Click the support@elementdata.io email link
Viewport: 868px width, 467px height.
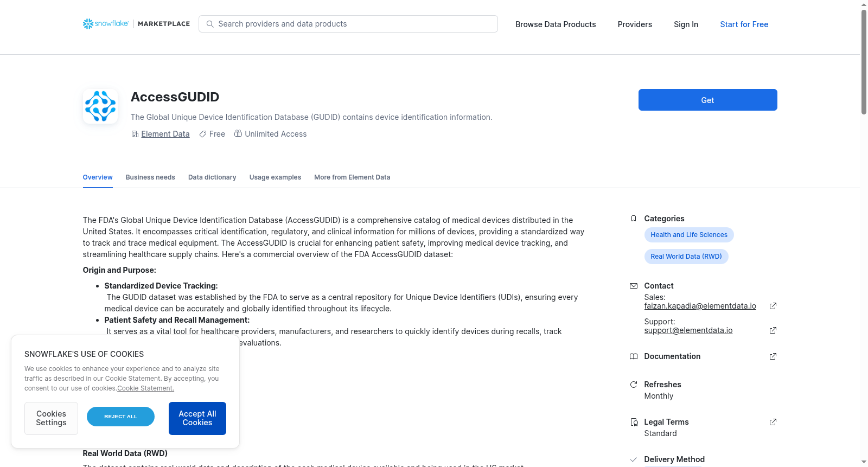coord(688,330)
